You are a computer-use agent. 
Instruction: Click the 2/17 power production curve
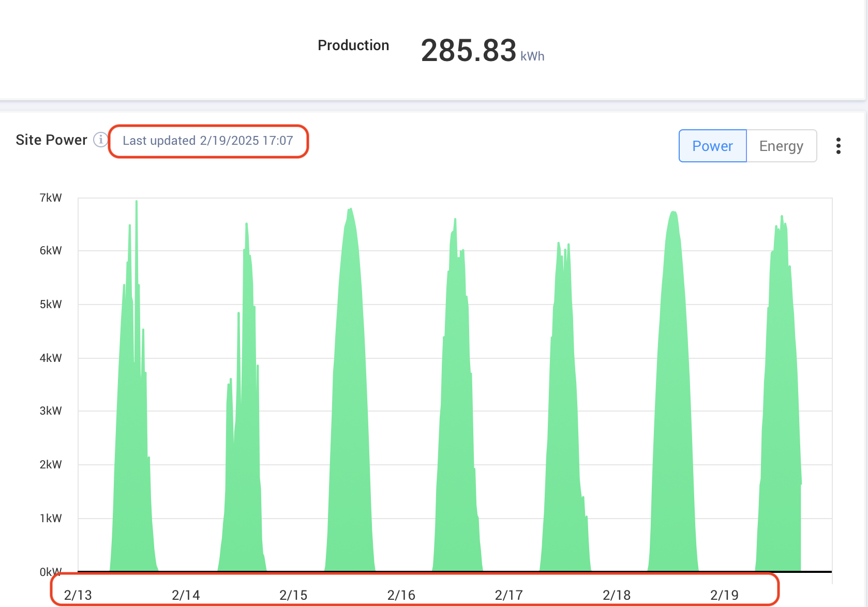click(x=563, y=439)
